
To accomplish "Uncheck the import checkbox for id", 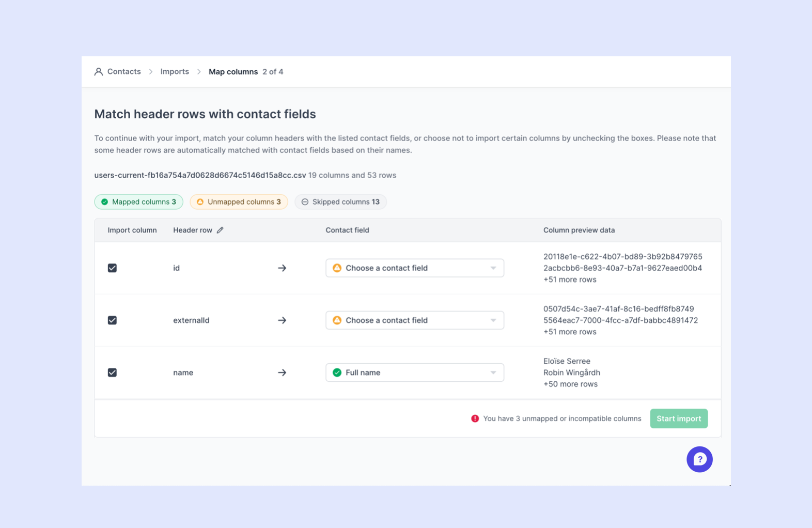I will tap(112, 268).
